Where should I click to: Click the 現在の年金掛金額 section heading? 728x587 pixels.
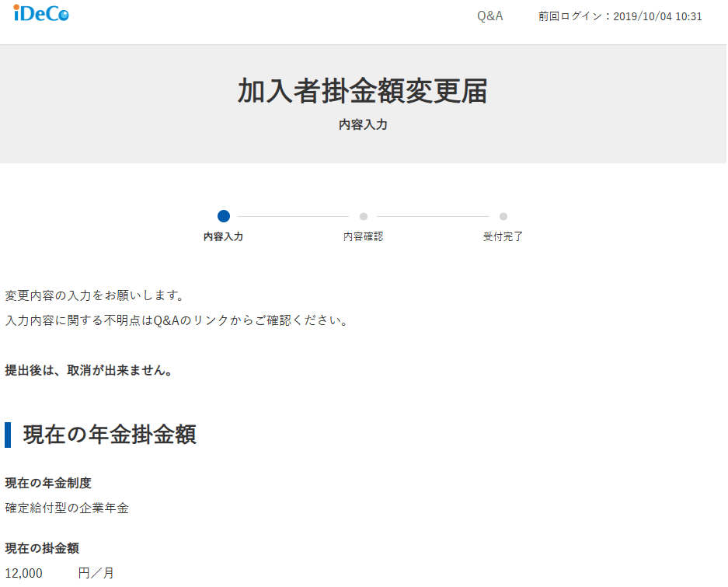[x=110, y=435]
